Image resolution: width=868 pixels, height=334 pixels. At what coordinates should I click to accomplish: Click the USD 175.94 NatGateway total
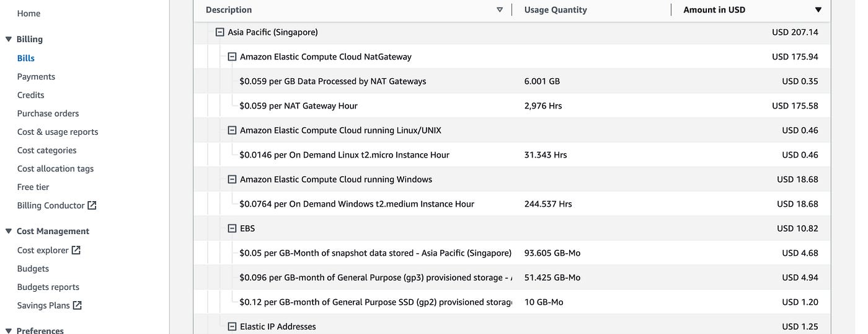coord(795,56)
